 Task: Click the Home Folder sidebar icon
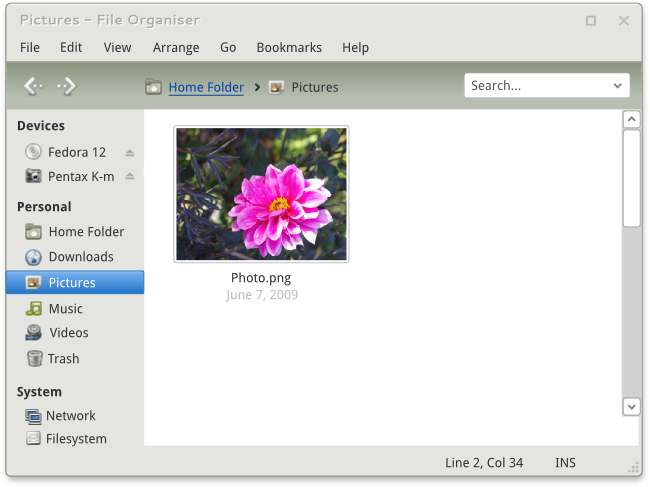point(33,231)
